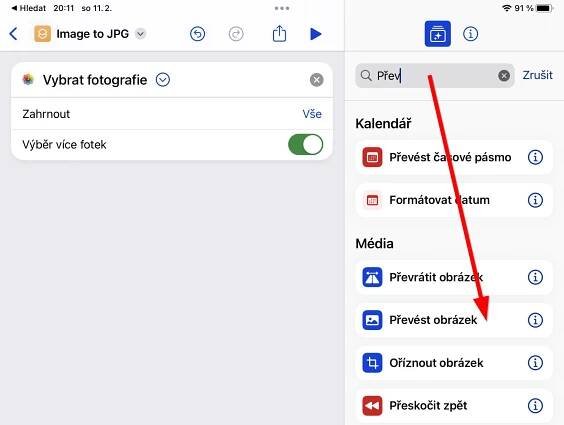
Task: Go back with the left chevron
Action: pos(13,34)
